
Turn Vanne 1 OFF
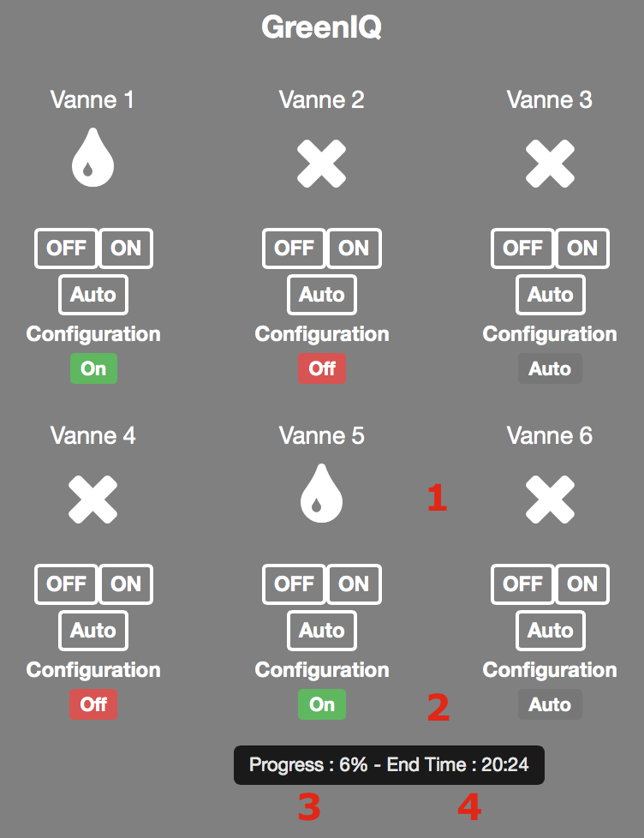point(66,248)
